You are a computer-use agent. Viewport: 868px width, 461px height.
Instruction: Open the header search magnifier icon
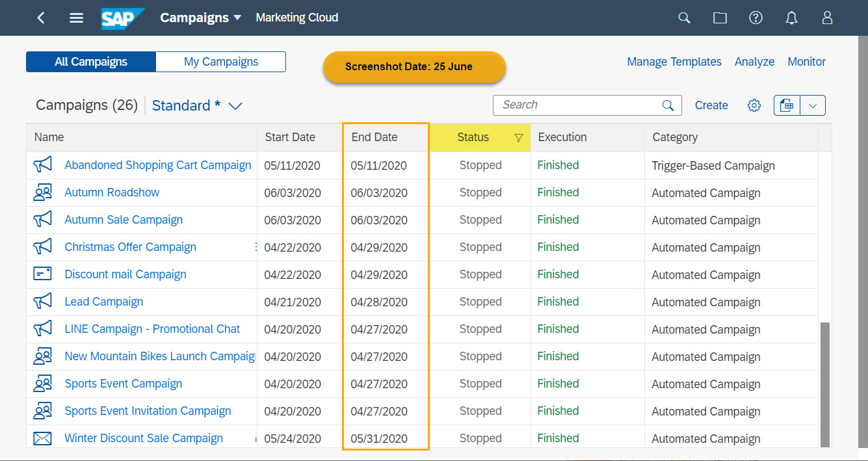point(684,18)
